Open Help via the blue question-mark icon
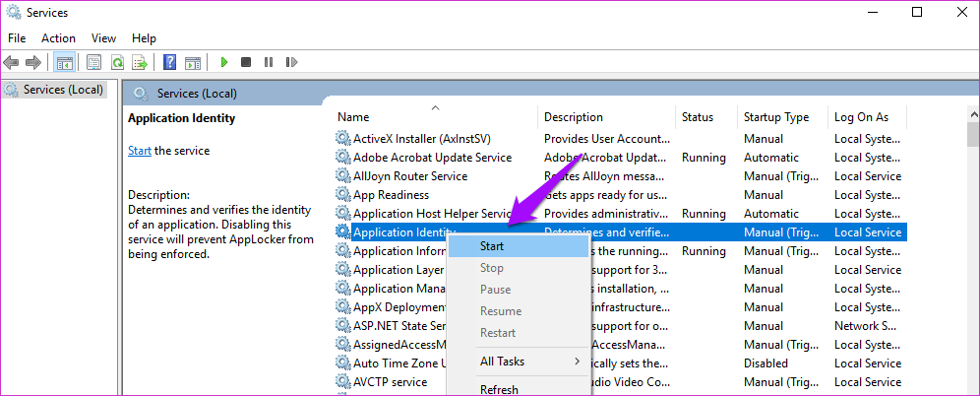Image resolution: width=980 pixels, height=396 pixels. click(x=169, y=63)
